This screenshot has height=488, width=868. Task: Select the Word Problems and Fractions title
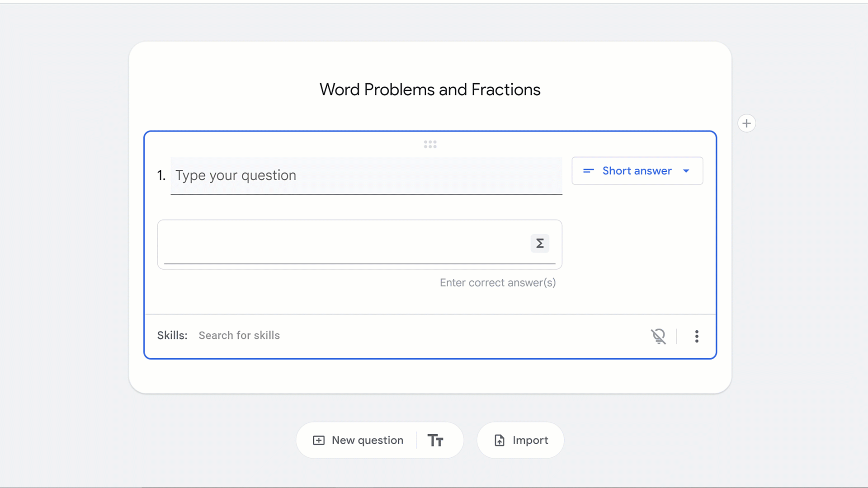430,89
